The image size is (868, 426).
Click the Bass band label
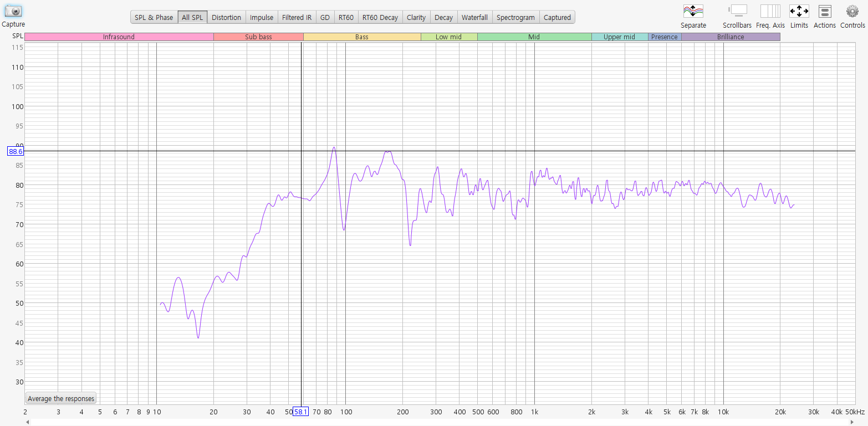point(362,37)
